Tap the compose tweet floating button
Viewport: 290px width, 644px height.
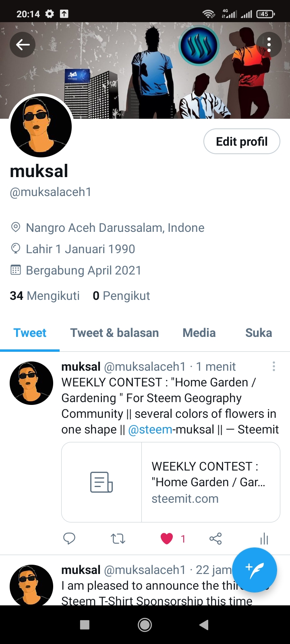(255, 570)
